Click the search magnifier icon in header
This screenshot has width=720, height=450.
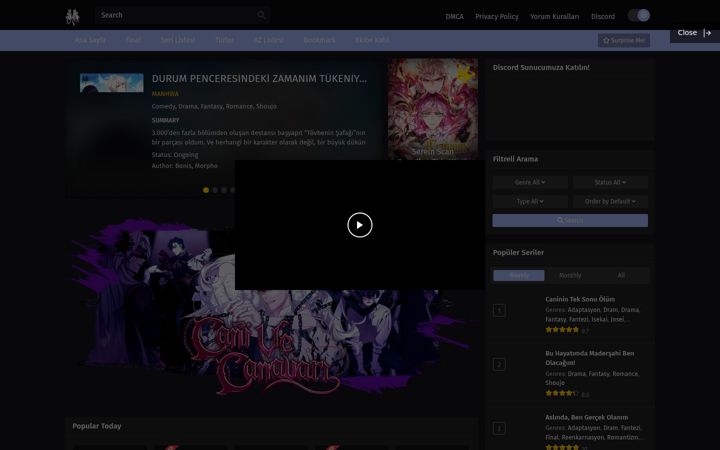[x=261, y=15]
